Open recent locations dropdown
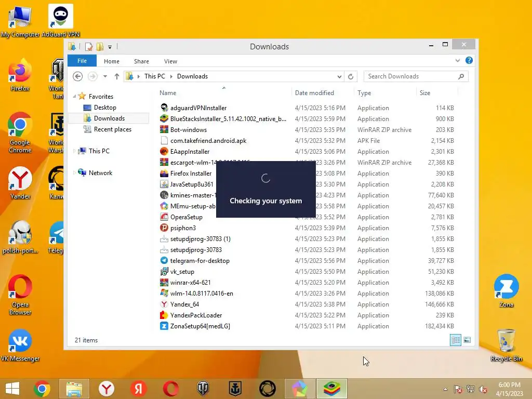The height and width of the screenshot is (399, 532). (105, 76)
